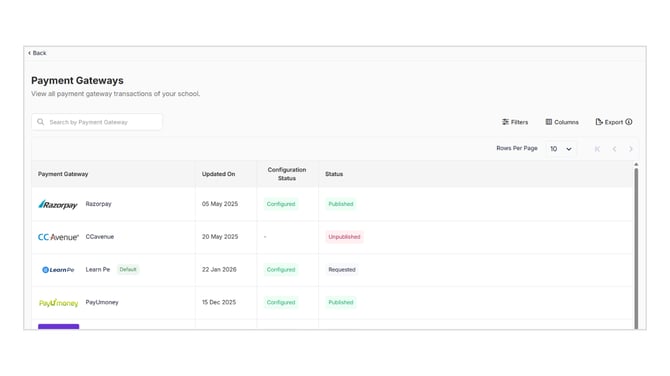Image resolution: width=670 pixels, height=376 pixels.
Task: Open the Filters options
Action: (x=515, y=122)
